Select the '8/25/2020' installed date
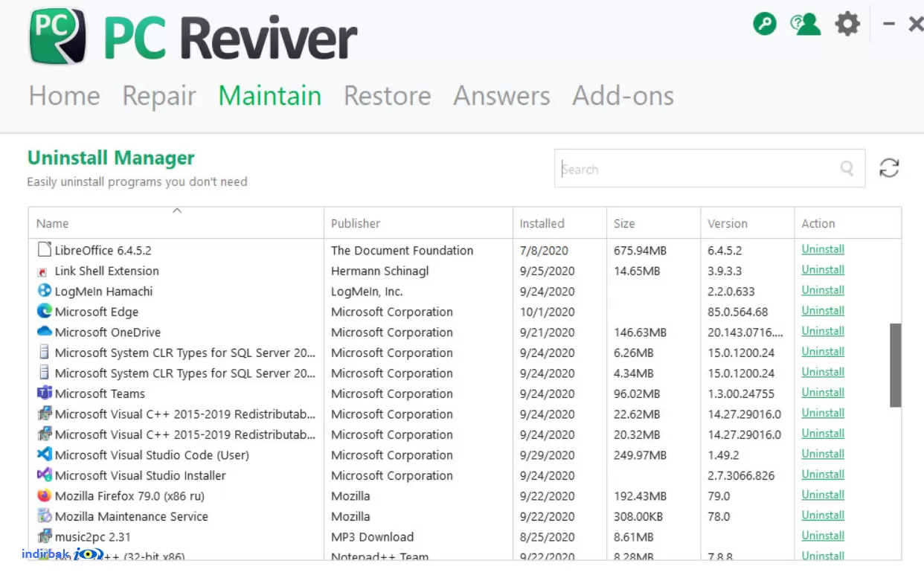Image resolution: width=924 pixels, height=575 pixels. tap(547, 537)
